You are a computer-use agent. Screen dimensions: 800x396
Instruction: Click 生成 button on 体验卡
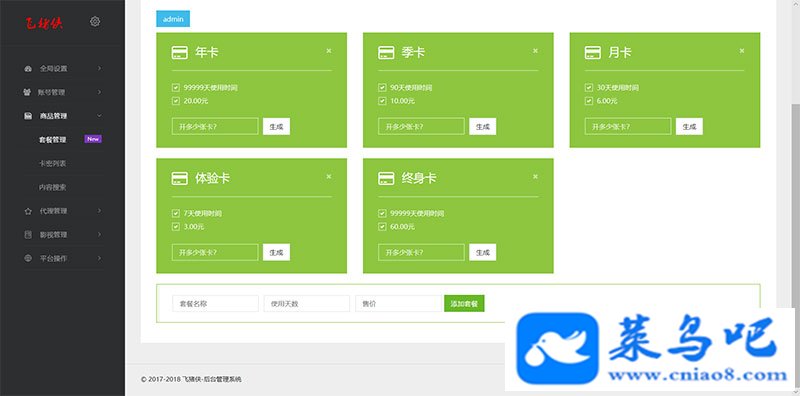277,252
